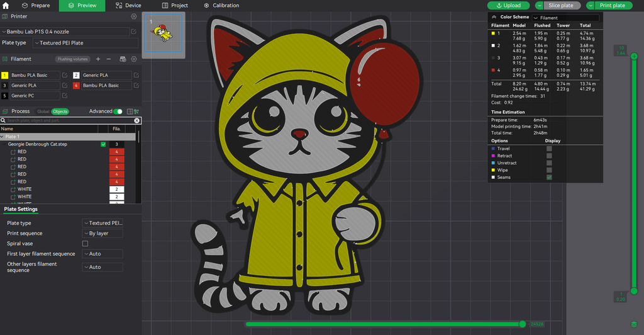Open filament settings gear icon
Image resolution: width=644 pixels, height=335 pixels.
(133, 59)
